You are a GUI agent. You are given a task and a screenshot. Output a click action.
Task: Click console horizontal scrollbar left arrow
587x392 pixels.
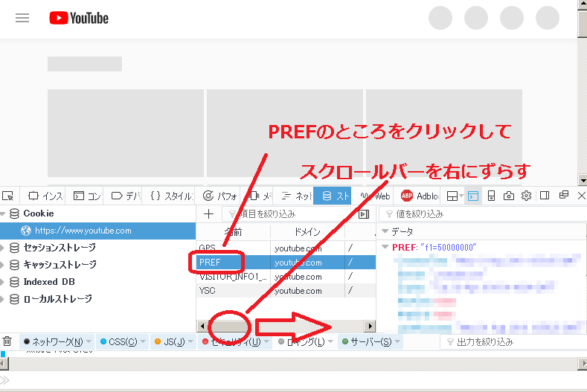pyautogui.click(x=4, y=364)
